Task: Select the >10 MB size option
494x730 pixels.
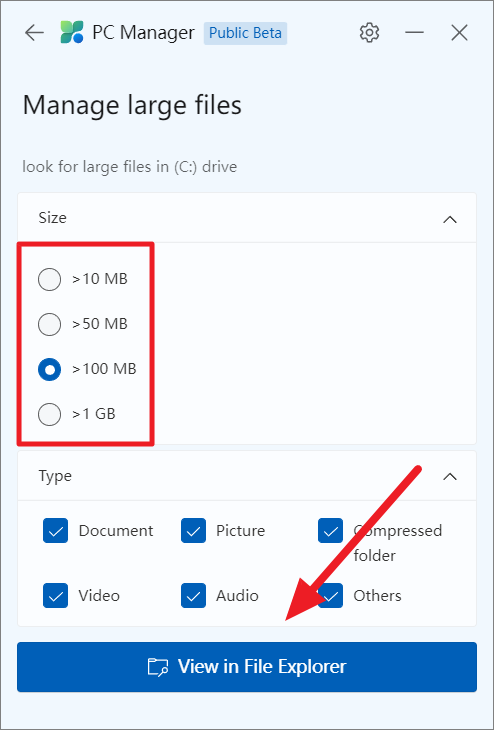Action: (x=49, y=279)
